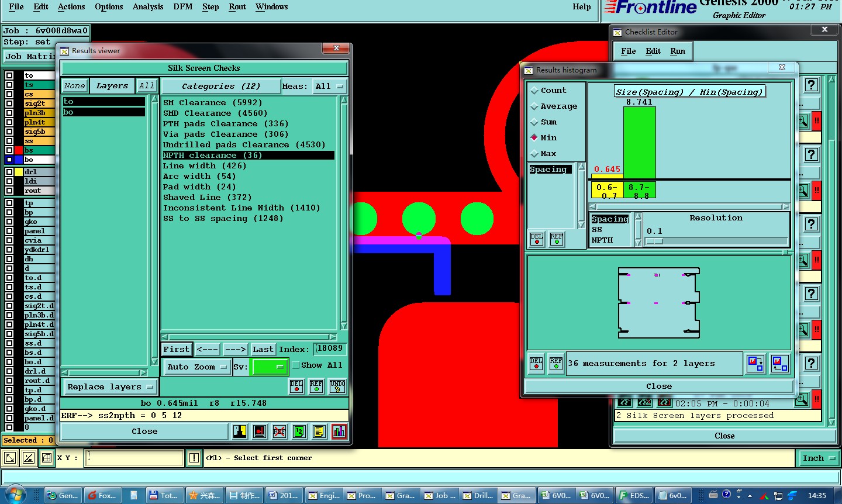Click the angle measure icon before X Y
The image size is (842, 504).
coord(28,458)
